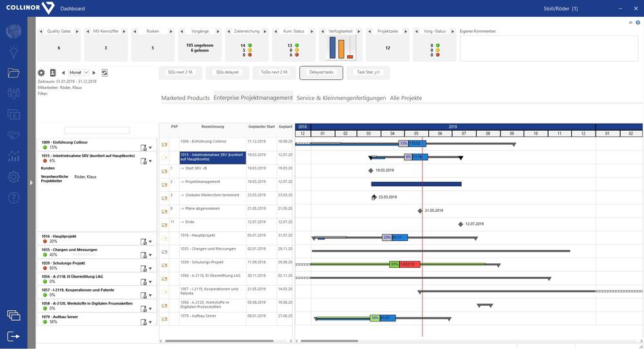Open the stacked windows icon in sidebar
The height and width of the screenshot is (349, 644).
point(14,315)
